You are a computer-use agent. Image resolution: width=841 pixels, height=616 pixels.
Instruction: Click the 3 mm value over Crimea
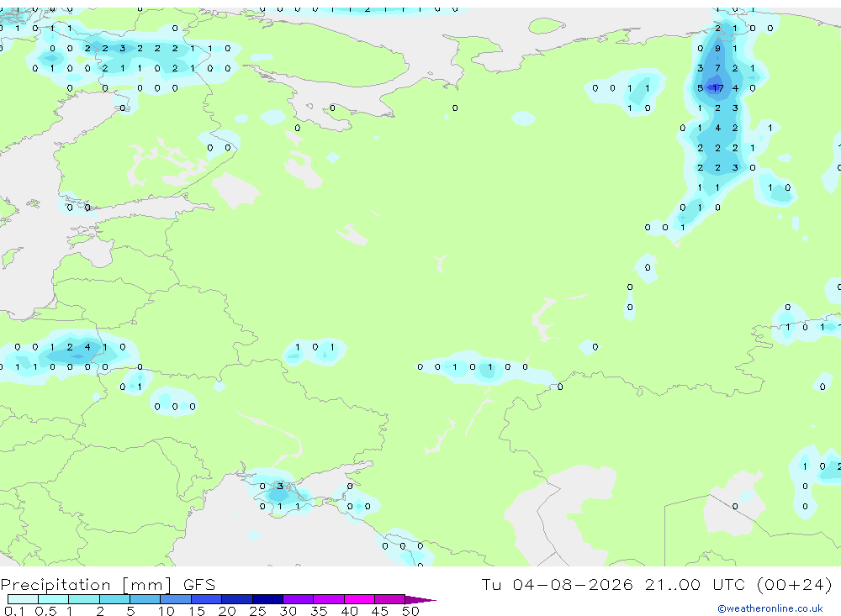point(280,487)
